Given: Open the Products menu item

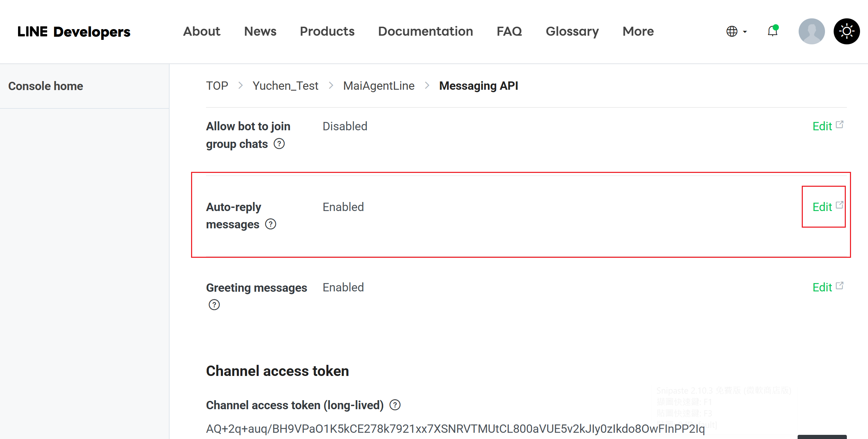Looking at the screenshot, I should coord(327,31).
